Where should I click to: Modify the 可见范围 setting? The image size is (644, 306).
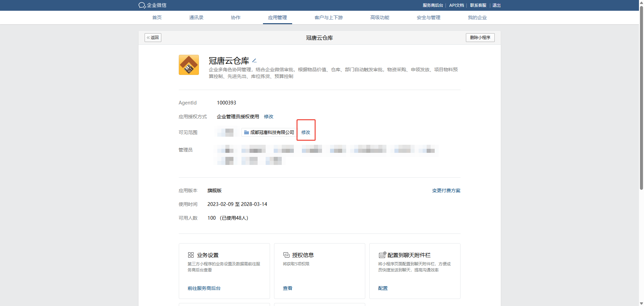pyautogui.click(x=306, y=132)
